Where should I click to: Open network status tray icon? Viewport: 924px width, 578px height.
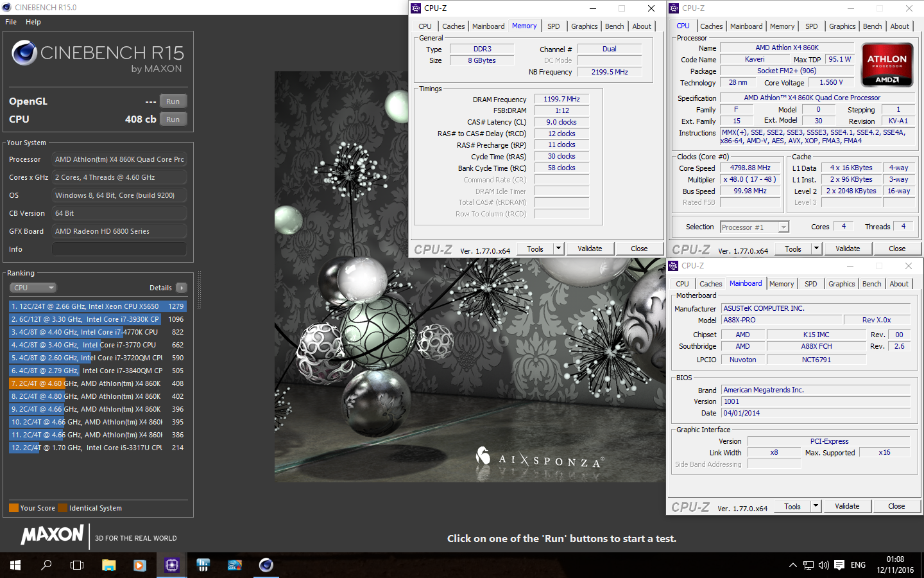(809, 565)
